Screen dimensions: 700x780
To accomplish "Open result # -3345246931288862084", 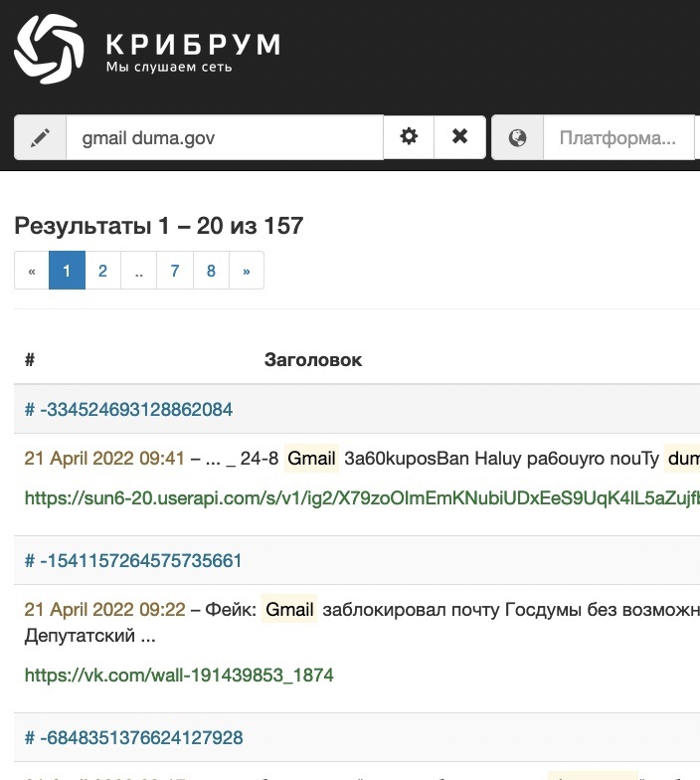I will [x=129, y=410].
